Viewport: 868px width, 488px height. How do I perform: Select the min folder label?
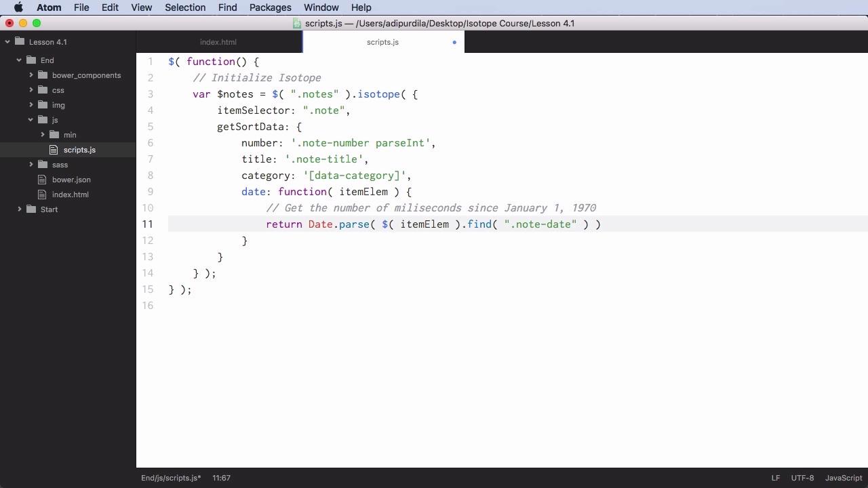coord(70,135)
